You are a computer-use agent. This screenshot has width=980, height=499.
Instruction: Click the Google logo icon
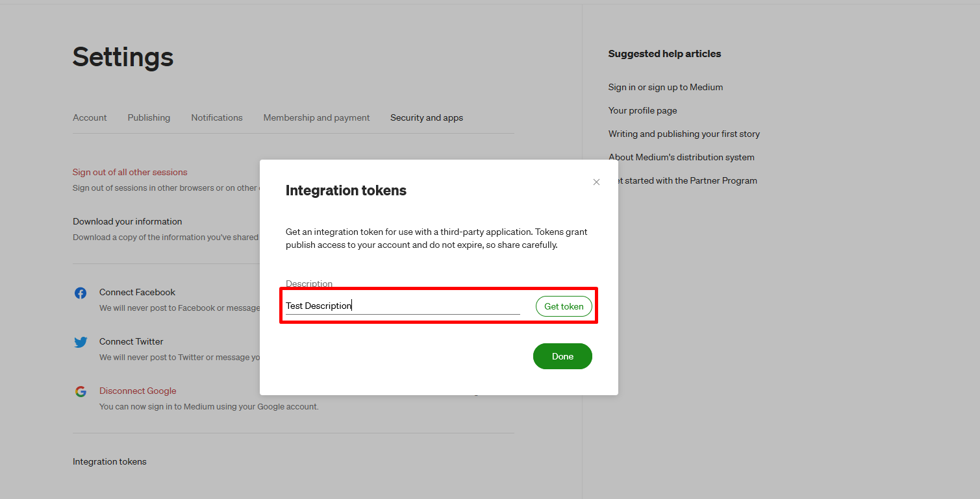pos(81,392)
